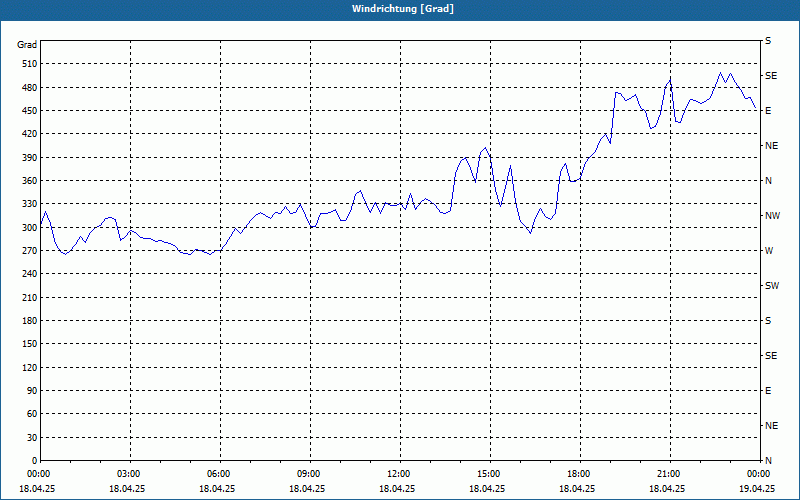
Task: Select the N compass label beside 360
Action: (768, 181)
